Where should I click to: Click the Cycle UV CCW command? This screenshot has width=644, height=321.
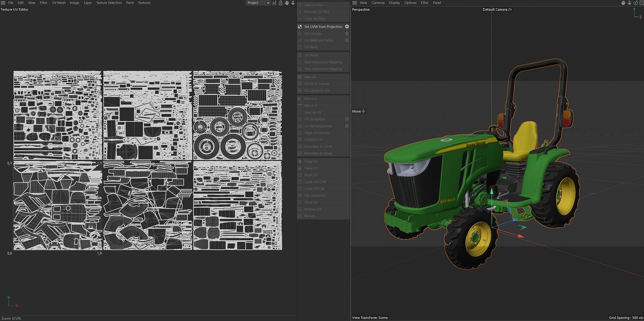323,182
